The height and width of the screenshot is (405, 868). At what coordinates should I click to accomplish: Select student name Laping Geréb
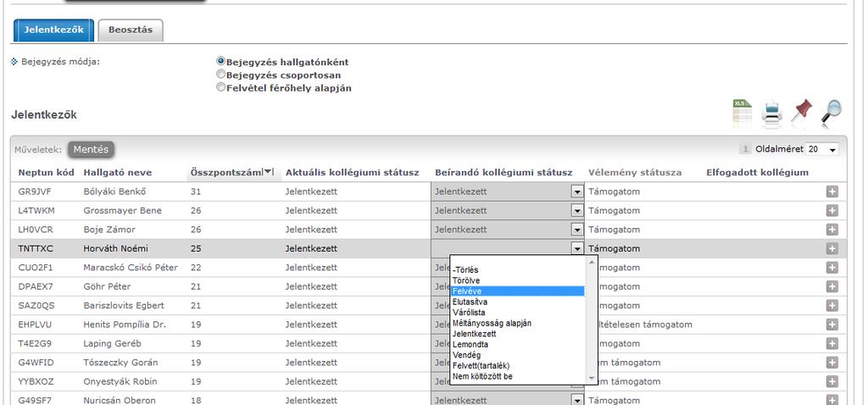[x=113, y=343]
